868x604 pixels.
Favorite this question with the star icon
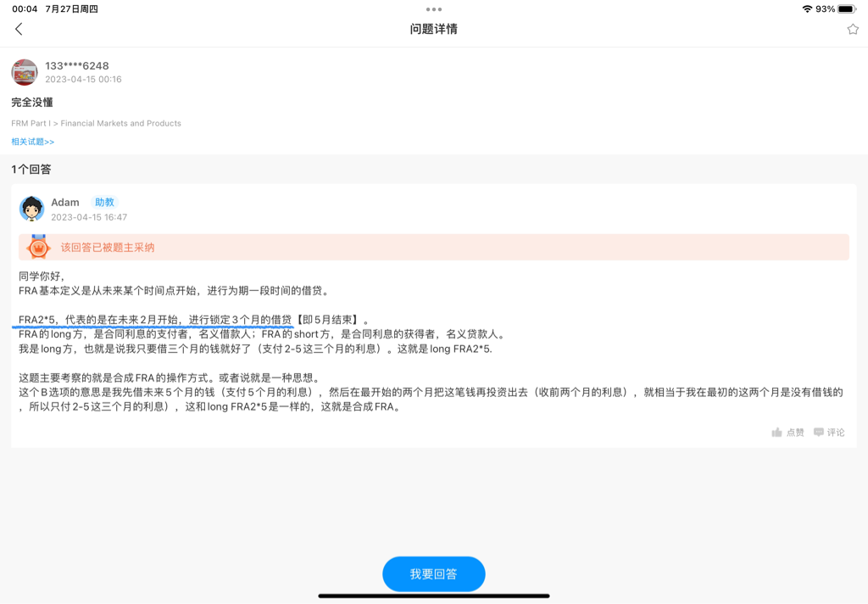point(853,29)
